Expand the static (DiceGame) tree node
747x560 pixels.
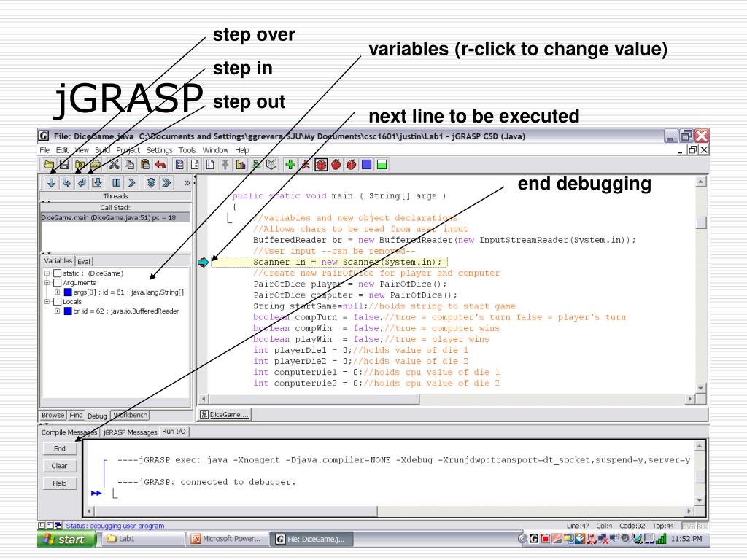click(x=47, y=273)
